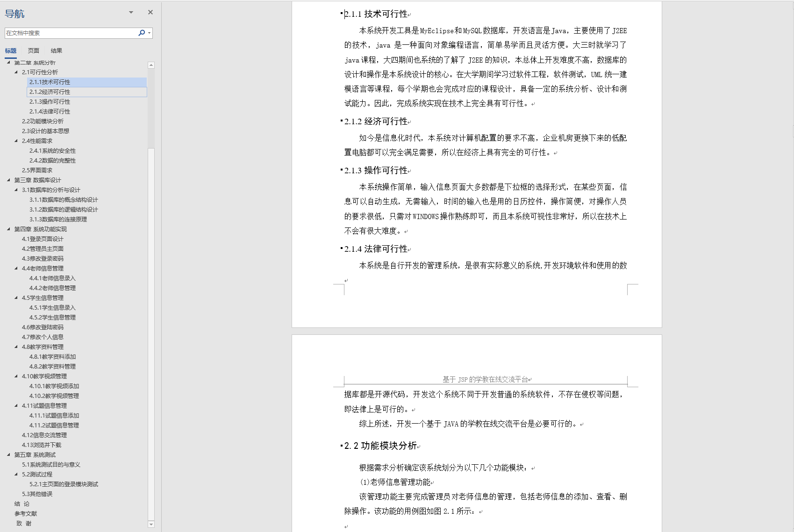
Task: Click the search magnifier icon
Action: coord(141,33)
